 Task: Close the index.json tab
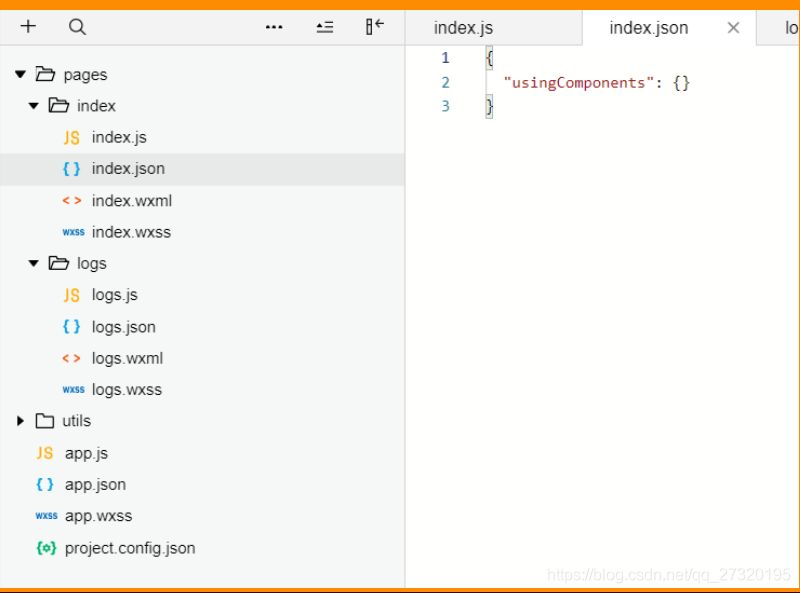pyautogui.click(x=733, y=28)
